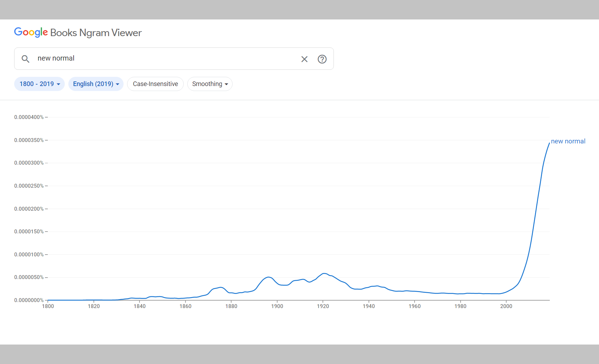
Task: Click the 0.0000200% y-axis label
Action: click(29, 209)
